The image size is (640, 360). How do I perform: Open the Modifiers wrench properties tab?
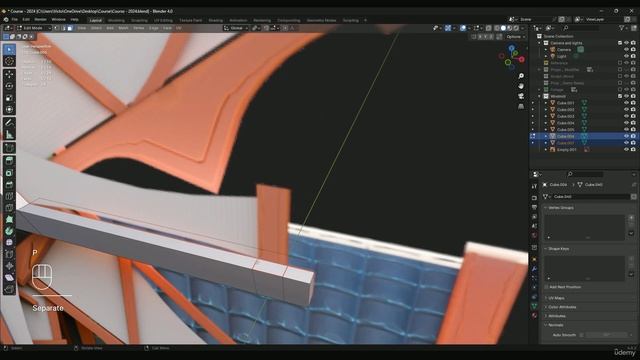click(x=534, y=269)
